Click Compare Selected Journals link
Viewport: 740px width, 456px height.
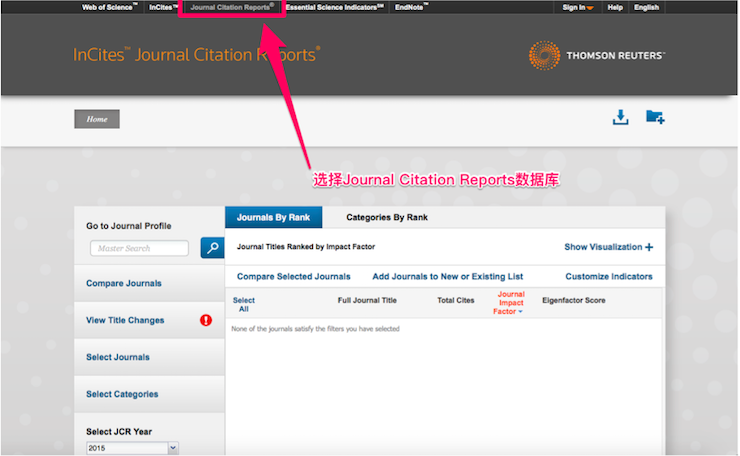[293, 276]
